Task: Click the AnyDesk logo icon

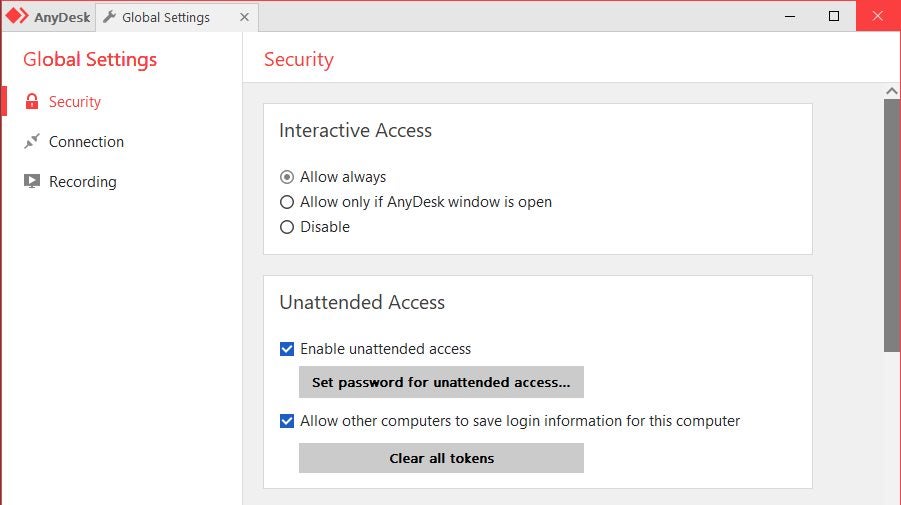Action: point(18,16)
